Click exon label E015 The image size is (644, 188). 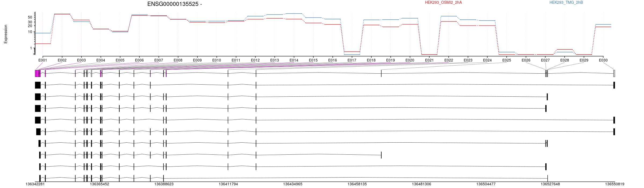tap(313, 60)
